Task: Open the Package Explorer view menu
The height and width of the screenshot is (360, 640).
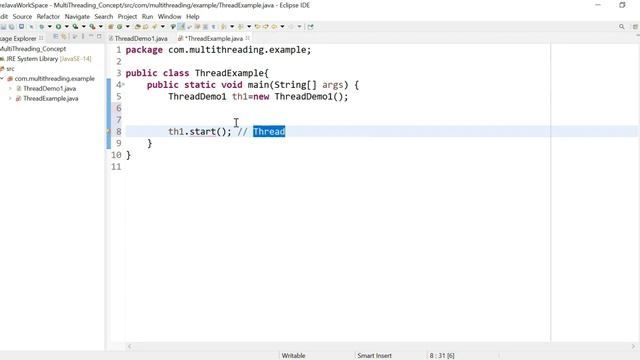Action: [x=83, y=37]
